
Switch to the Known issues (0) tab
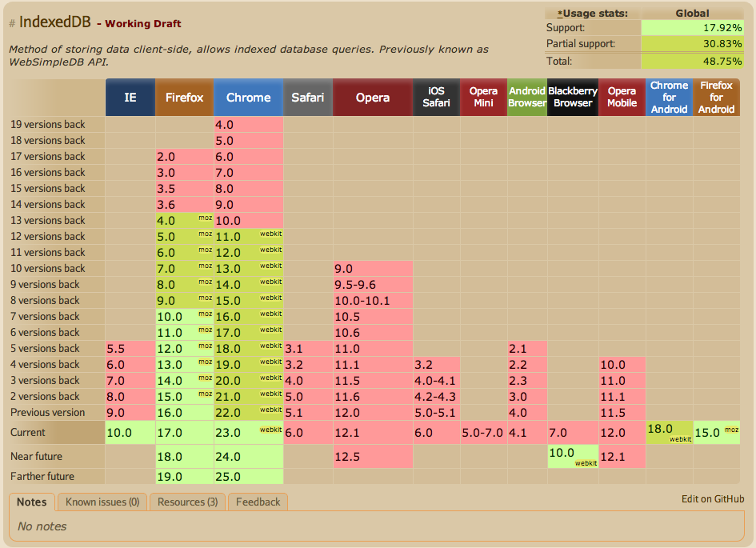tap(102, 502)
